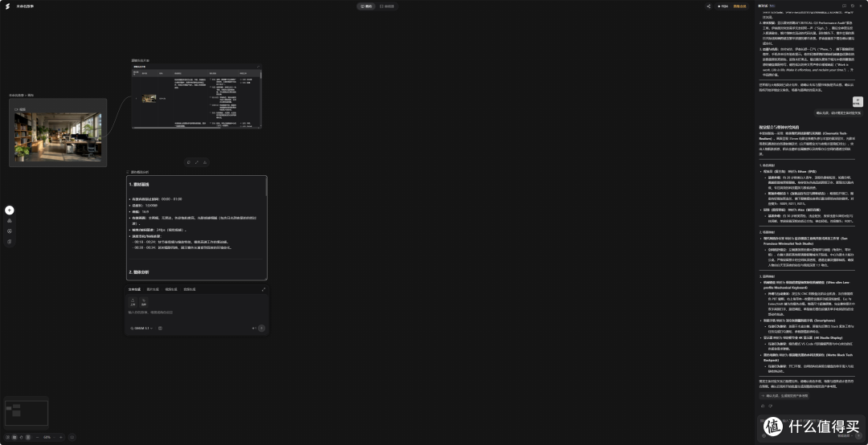Click the project title 未命名故事
Viewport: 868px width, 445px height.
24,6
